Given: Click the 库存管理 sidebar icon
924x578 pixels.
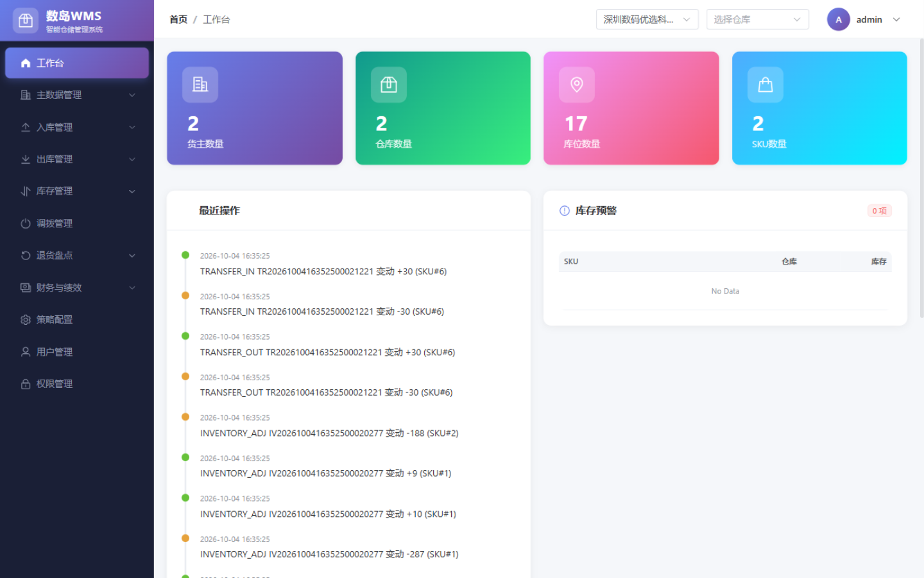Looking at the screenshot, I should (26, 191).
